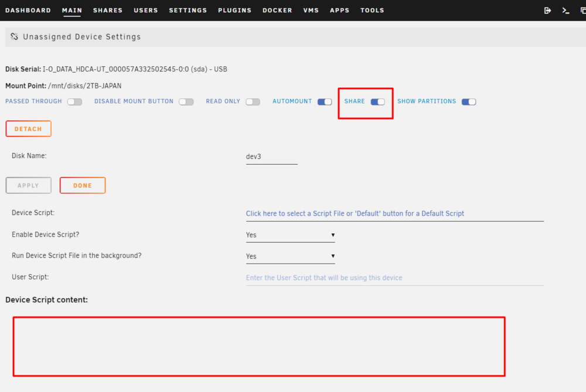Switch to the Shares menu
This screenshot has width=586, height=392.
(x=108, y=11)
